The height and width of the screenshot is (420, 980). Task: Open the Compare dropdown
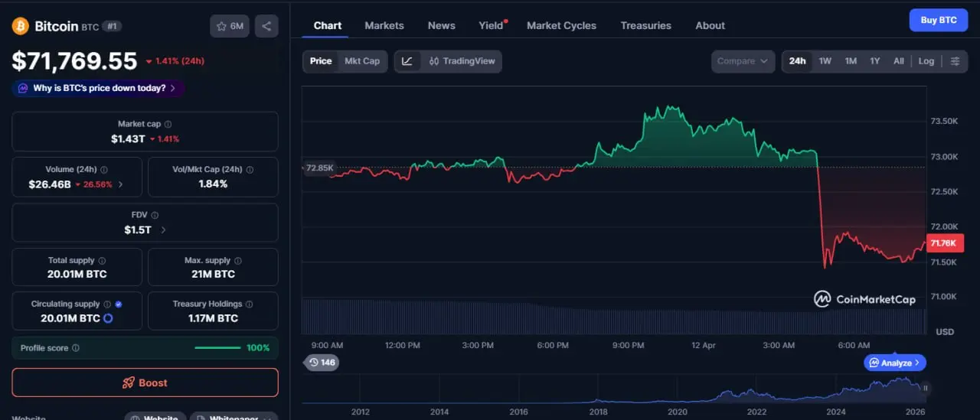(x=743, y=61)
